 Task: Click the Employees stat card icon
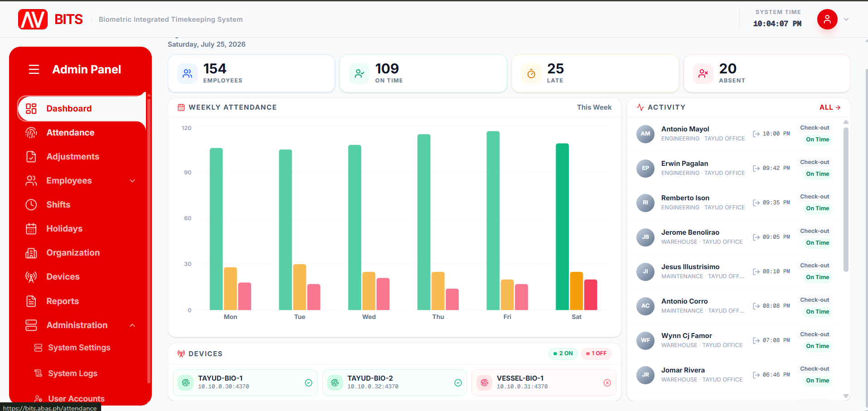187,73
